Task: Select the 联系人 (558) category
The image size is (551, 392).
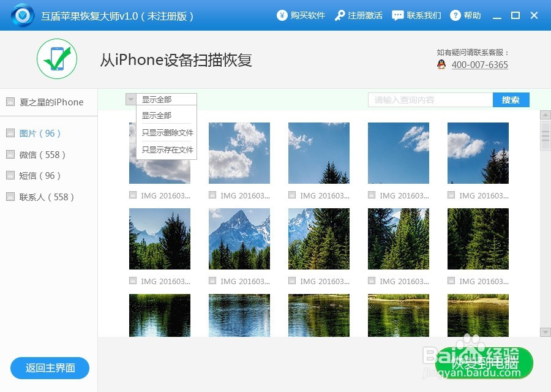Action: 47,197
